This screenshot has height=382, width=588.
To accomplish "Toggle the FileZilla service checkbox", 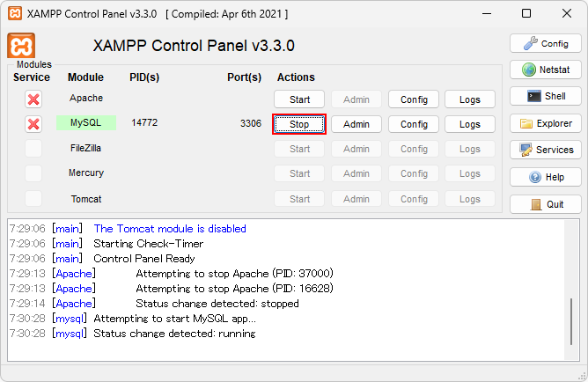I will 33,149.
